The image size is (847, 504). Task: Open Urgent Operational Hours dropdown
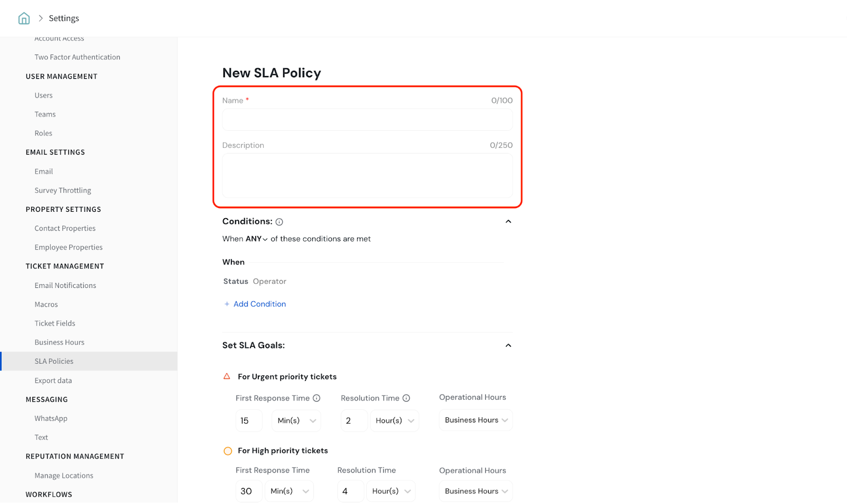click(475, 420)
